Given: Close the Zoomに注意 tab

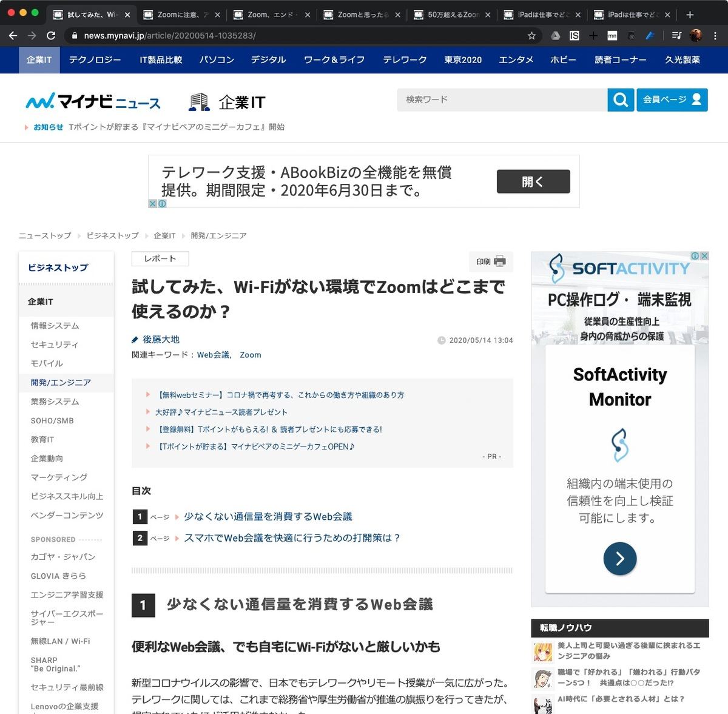Looking at the screenshot, I should [x=218, y=15].
